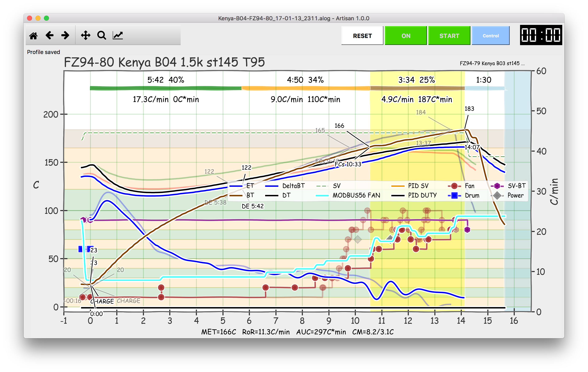Go forward to next view arrow

click(x=65, y=35)
